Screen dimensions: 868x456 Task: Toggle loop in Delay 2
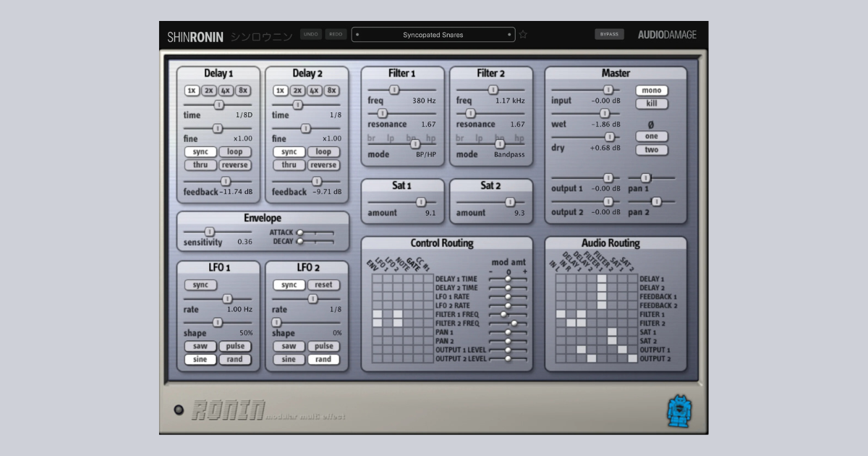(323, 152)
